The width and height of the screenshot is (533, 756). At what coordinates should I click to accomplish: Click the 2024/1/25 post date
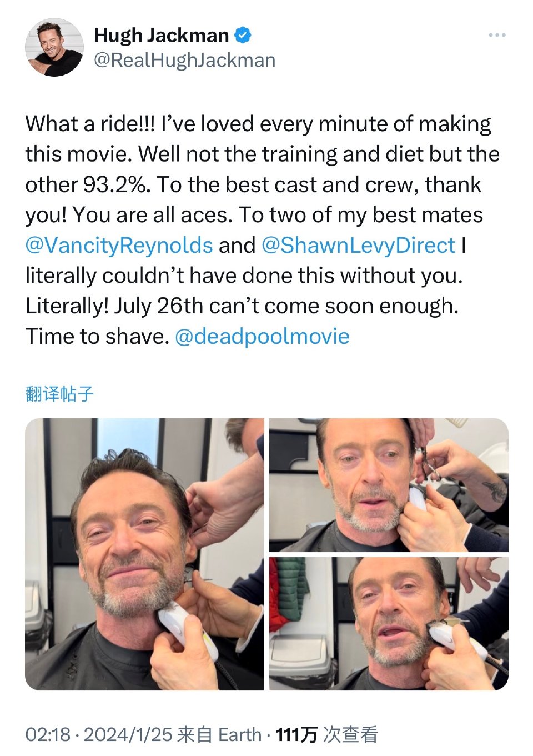(128, 734)
